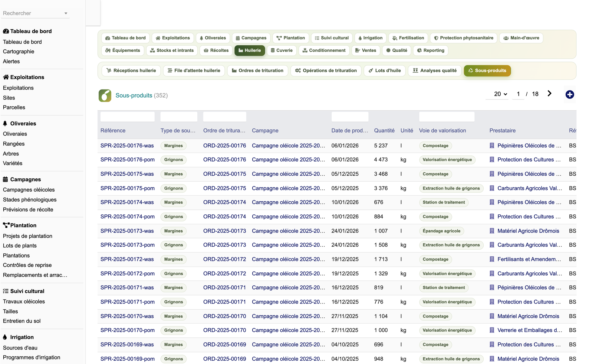Switch to Ordres de trituration sub-tab
The height and width of the screenshot is (364, 589).
tap(258, 70)
